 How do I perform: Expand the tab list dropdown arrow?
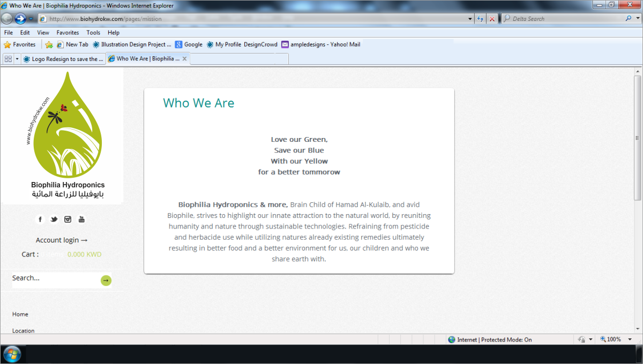point(17,59)
